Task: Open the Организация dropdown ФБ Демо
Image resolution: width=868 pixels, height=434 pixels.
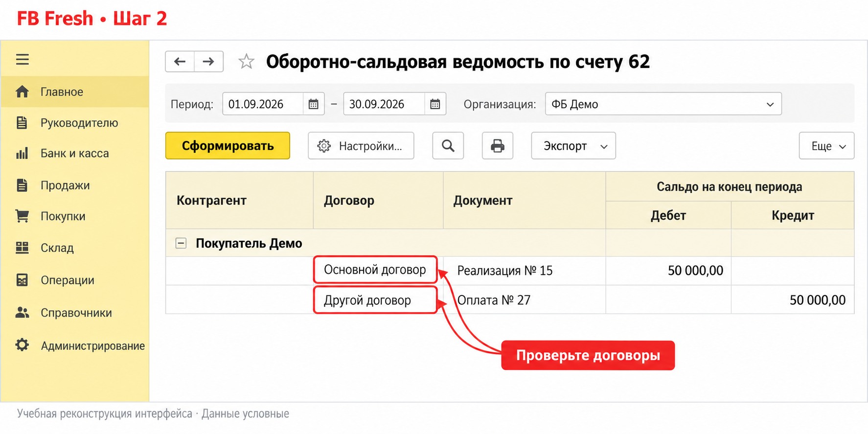Action: pos(663,104)
